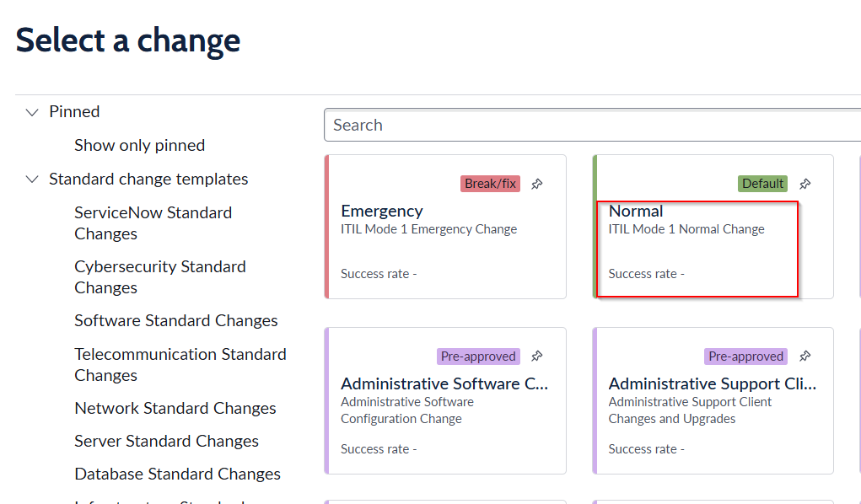Open the Emergency change title
This screenshot has height=504, width=861.
382,212
